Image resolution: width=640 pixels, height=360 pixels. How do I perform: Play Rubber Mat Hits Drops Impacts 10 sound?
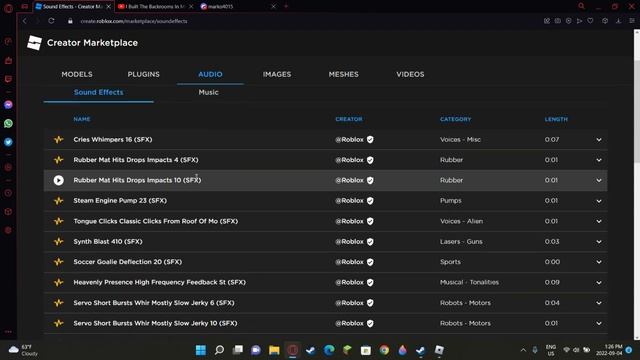(58, 180)
